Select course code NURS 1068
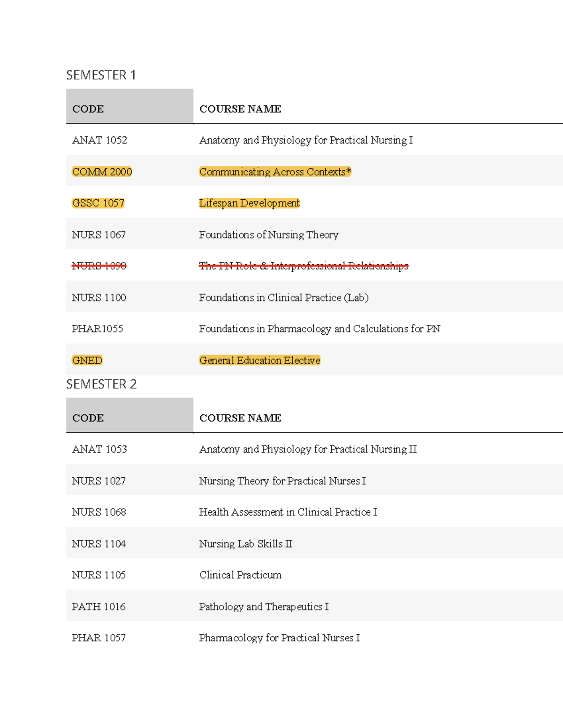The image size is (563, 728). [99, 512]
